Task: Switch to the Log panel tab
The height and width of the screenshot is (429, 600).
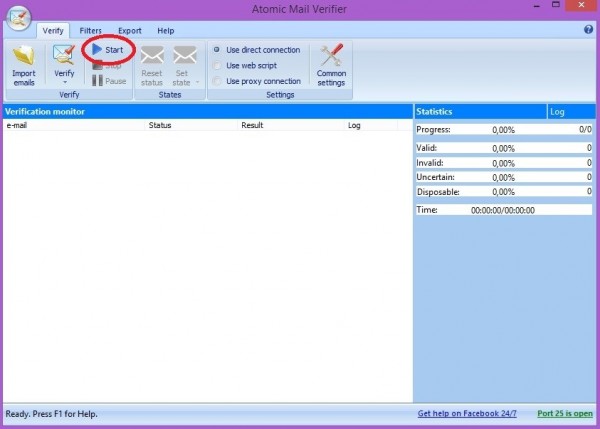Action: (x=571, y=112)
